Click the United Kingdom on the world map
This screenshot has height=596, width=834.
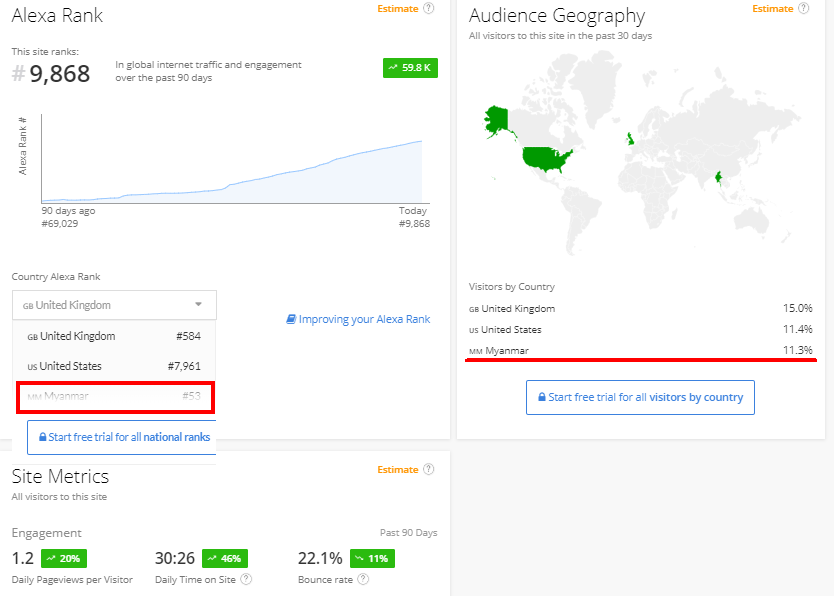[630, 139]
